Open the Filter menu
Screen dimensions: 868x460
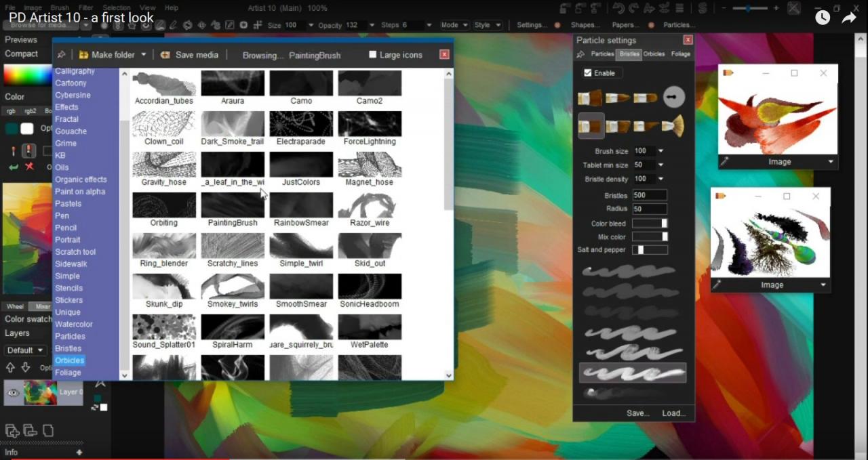[x=85, y=8]
